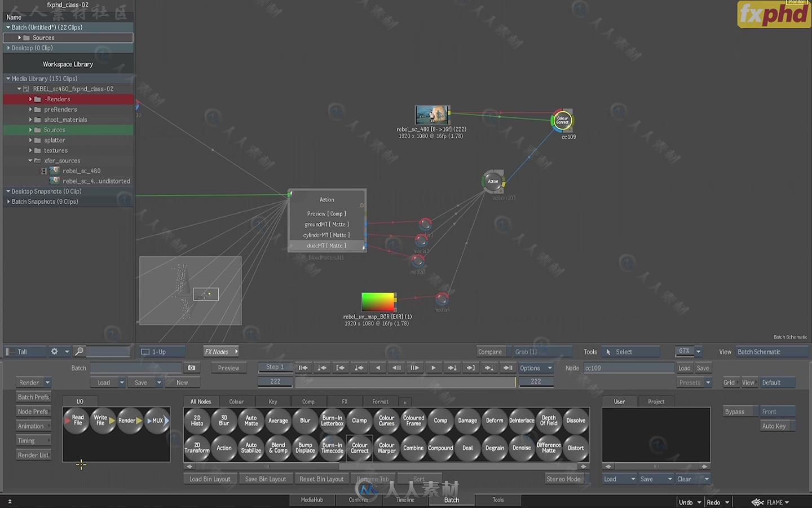The height and width of the screenshot is (508, 812).
Task: Select the Depth Of Field node
Action: (549, 421)
